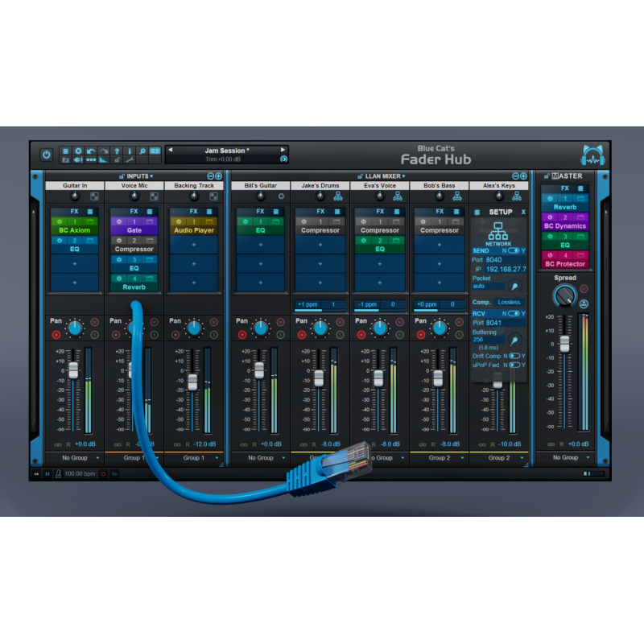Click the wrench settings icon in the toolbar
644x644 pixels.
tap(130, 159)
